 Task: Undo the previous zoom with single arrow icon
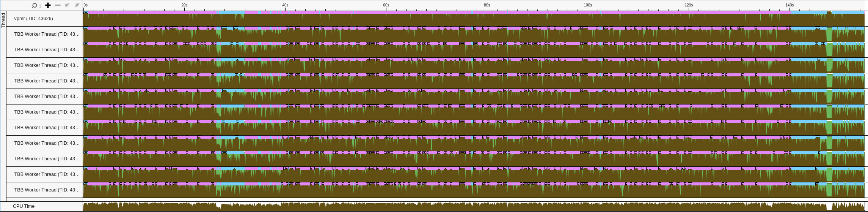point(67,5)
